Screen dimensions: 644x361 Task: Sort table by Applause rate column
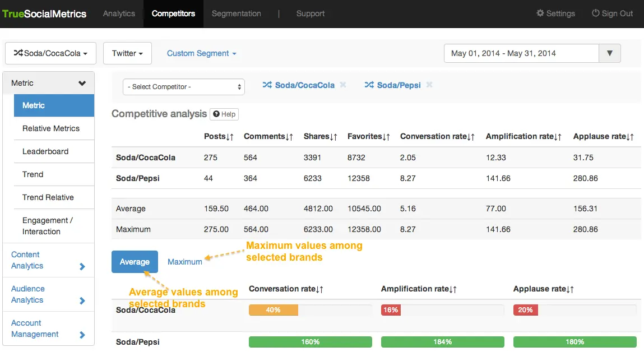(x=603, y=137)
